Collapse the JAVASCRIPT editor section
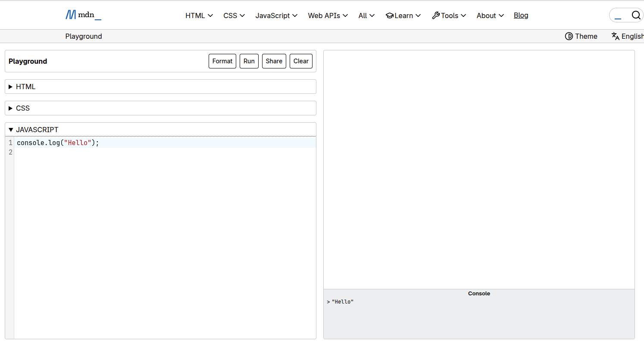 click(37, 130)
